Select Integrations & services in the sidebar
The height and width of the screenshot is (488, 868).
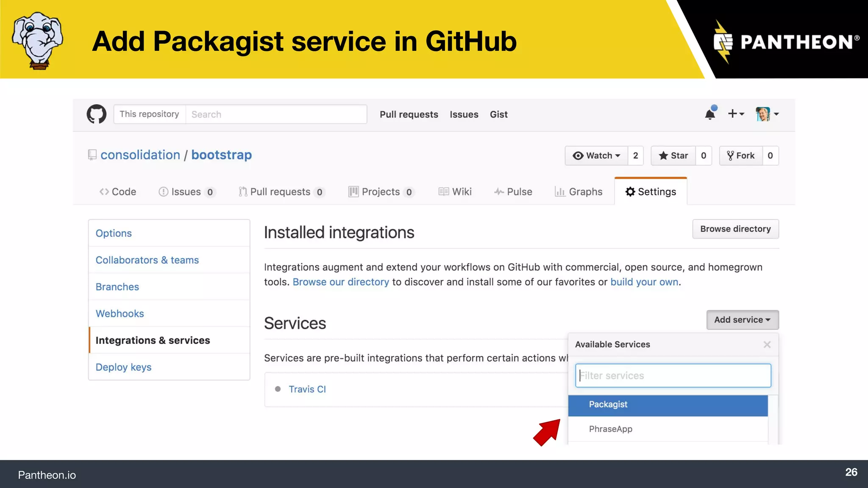coord(169,340)
